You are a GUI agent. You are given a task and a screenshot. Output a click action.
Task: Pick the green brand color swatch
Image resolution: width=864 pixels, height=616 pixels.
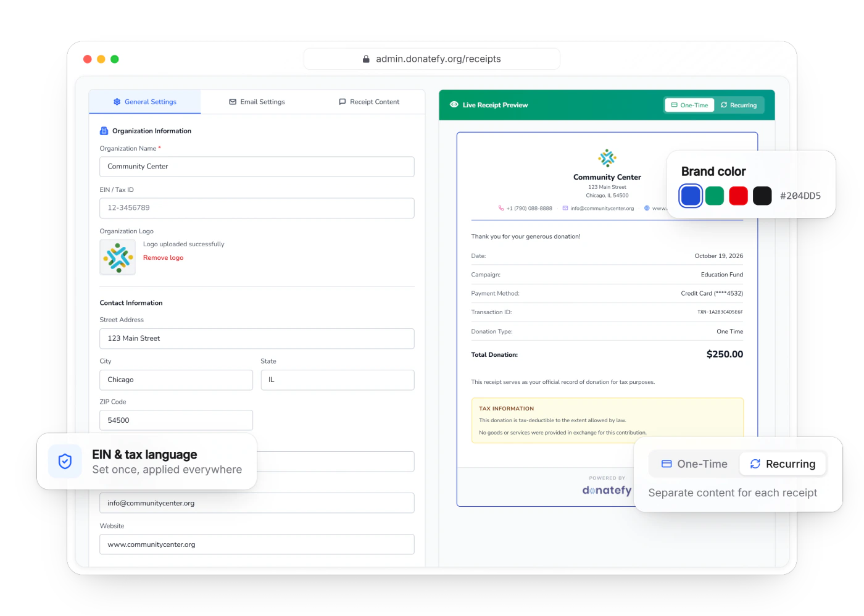tap(715, 196)
